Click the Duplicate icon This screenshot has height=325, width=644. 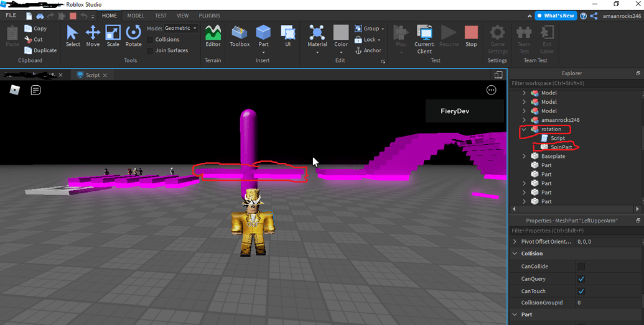point(28,50)
